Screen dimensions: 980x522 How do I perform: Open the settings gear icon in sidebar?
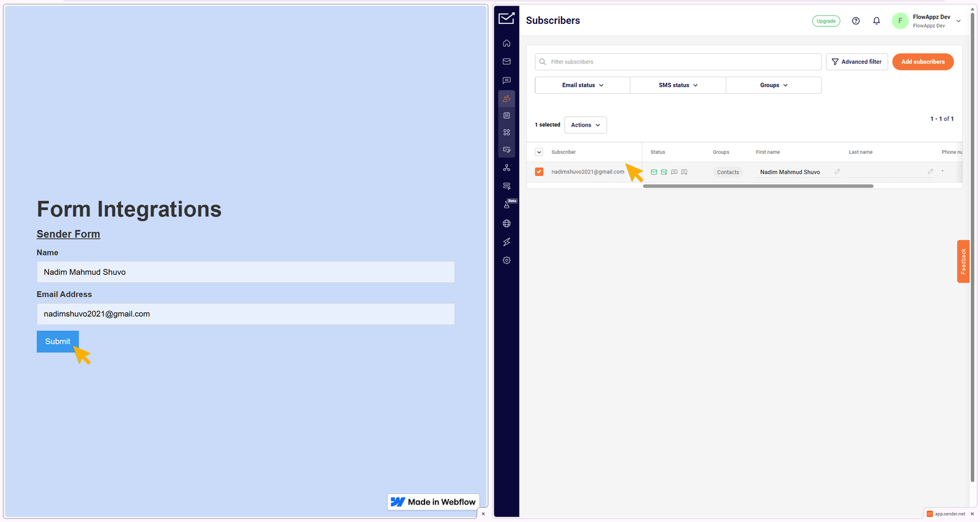[507, 260]
